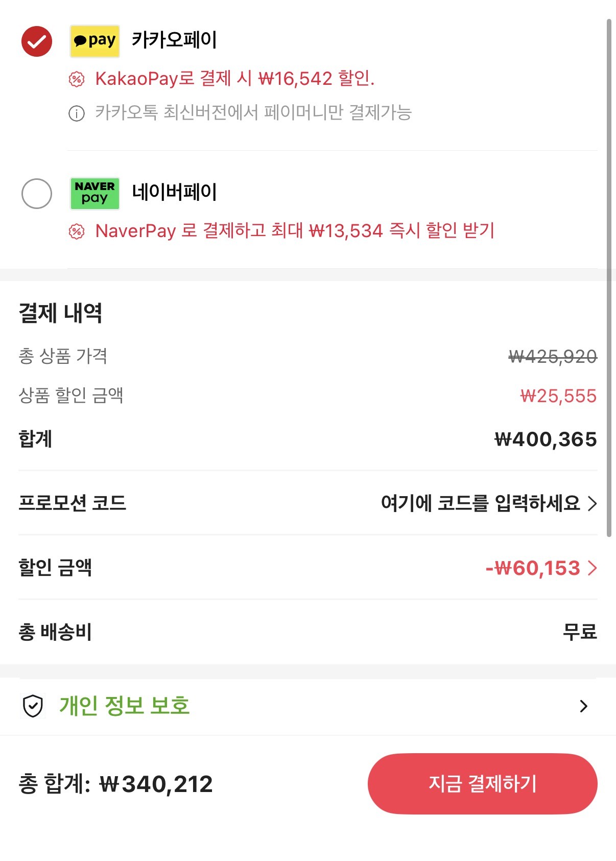Open the 개인 정보 보호 link
The image size is (616, 861).
pos(125,706)
